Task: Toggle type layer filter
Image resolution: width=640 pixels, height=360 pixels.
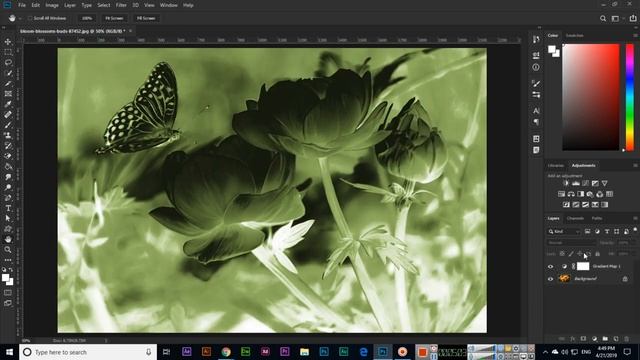Action: pos(607,231)
